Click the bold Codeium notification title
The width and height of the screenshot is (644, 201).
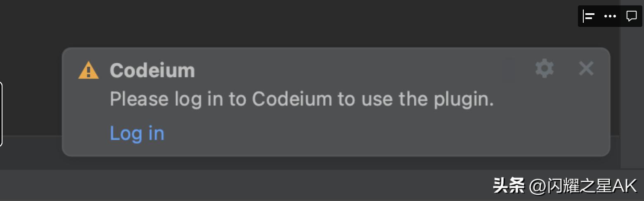[152, 71]
